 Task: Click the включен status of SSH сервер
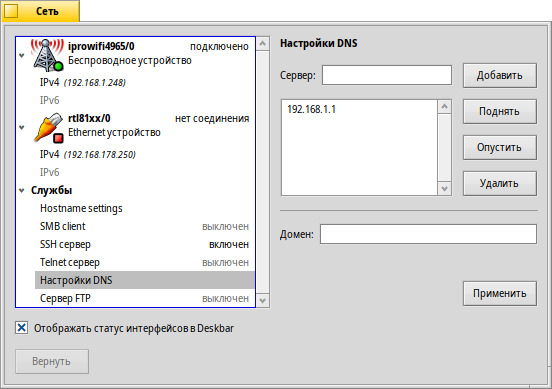click(x=229, y=244)
